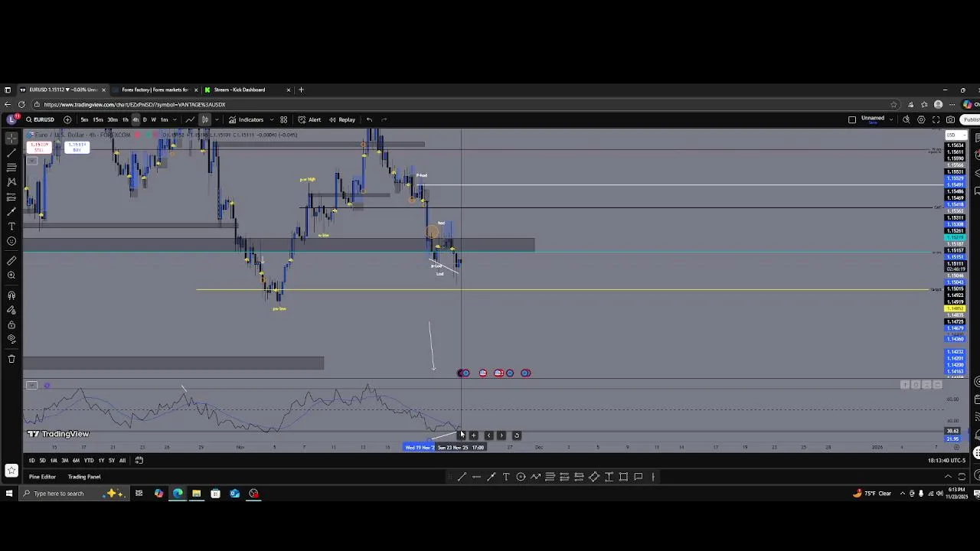Viewport: 980px width, 551px height.
Task: Expand the chart style dropdown arrow
Action: (x=217, y=119)
